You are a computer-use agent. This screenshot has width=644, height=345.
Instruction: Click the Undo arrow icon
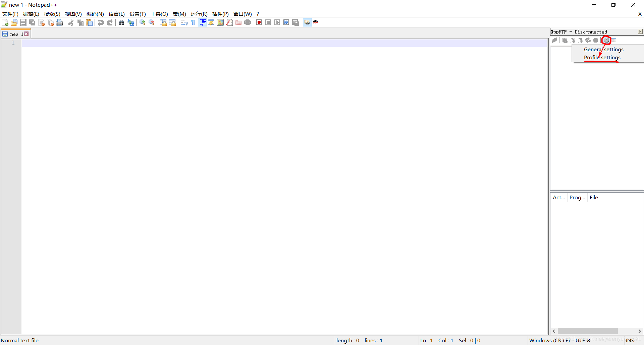(x=101, y=22)
